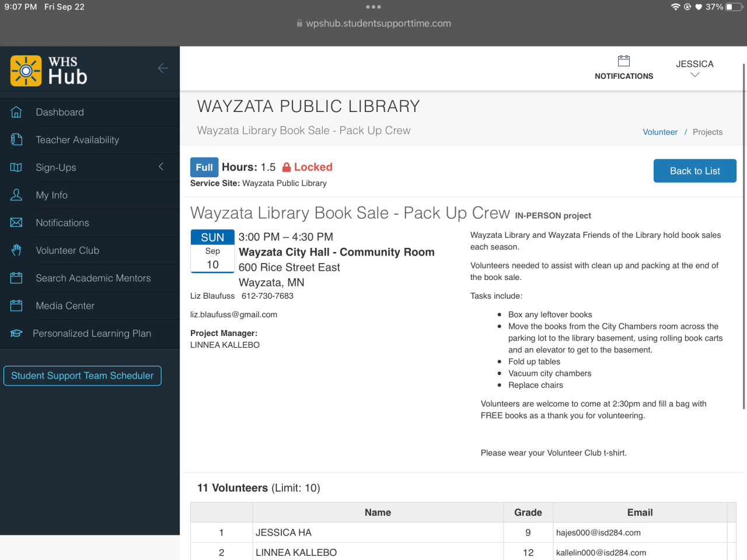Viewport: 747px width, 560px height.
Task: Click the WHS Hub sun logo
Action: coord(26,71)
